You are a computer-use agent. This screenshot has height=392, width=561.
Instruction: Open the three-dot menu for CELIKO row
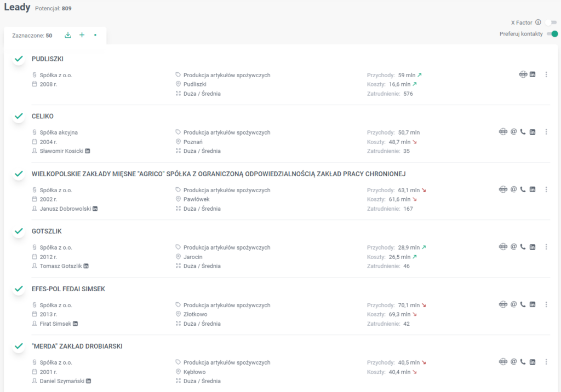[546, 132]
